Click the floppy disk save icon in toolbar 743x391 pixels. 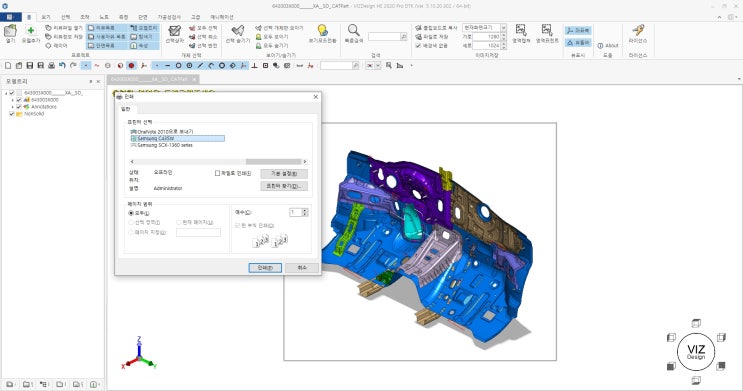30,65
